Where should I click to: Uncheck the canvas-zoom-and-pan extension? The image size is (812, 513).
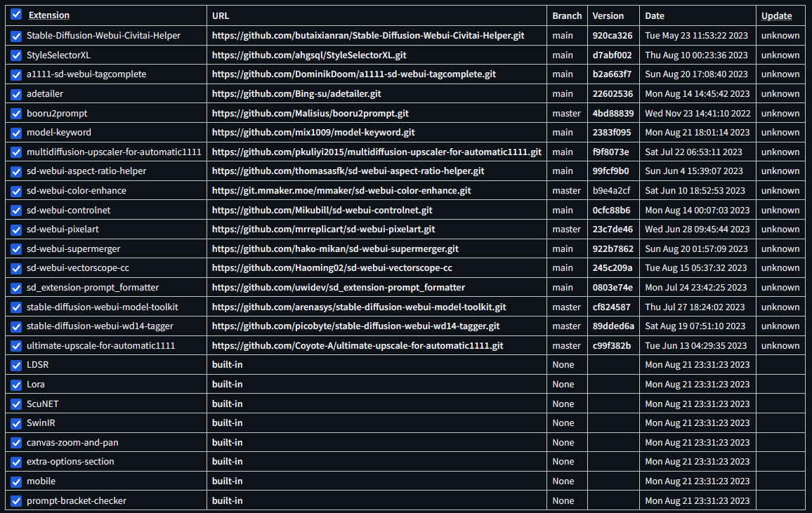tap(15, 442)
